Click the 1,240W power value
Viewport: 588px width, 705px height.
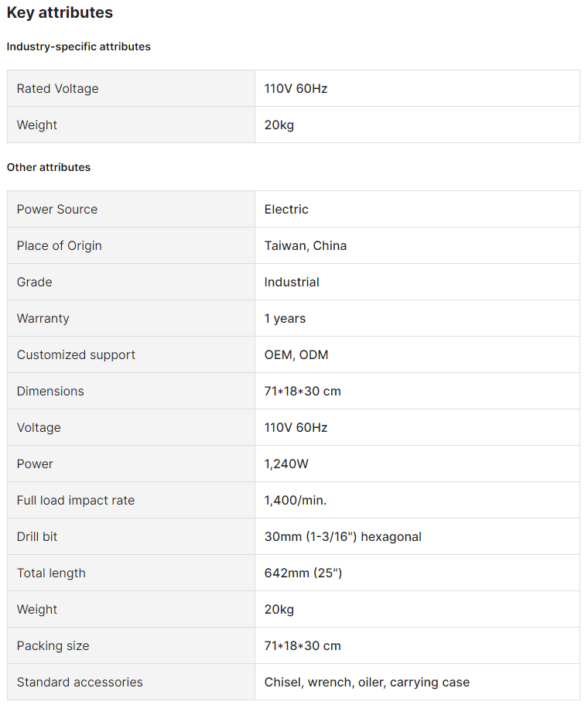pos(285,464)
